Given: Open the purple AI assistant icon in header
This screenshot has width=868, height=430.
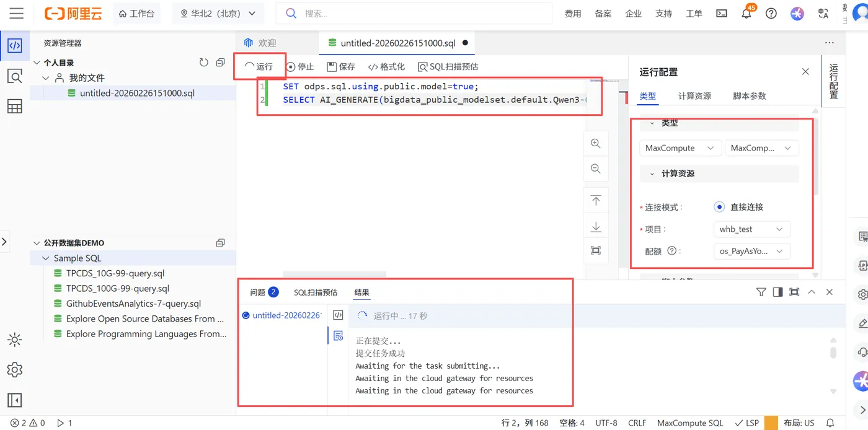Looking at the screenshot, I should click(x=797, y=13).
